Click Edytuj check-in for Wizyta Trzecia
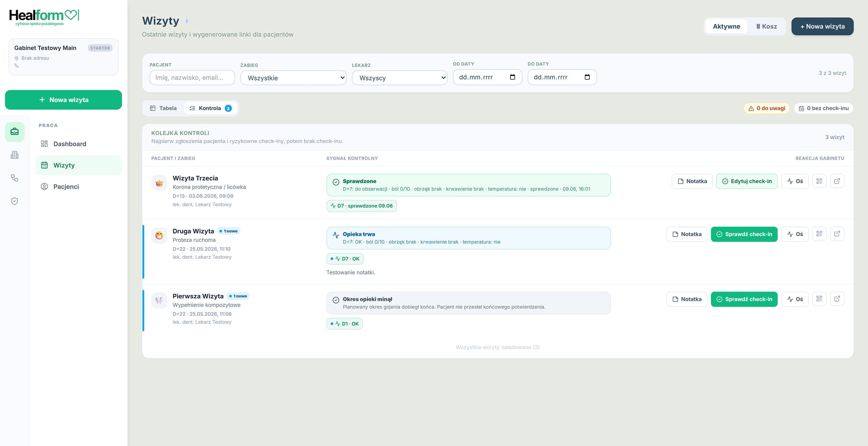 (x=747, y=181)
